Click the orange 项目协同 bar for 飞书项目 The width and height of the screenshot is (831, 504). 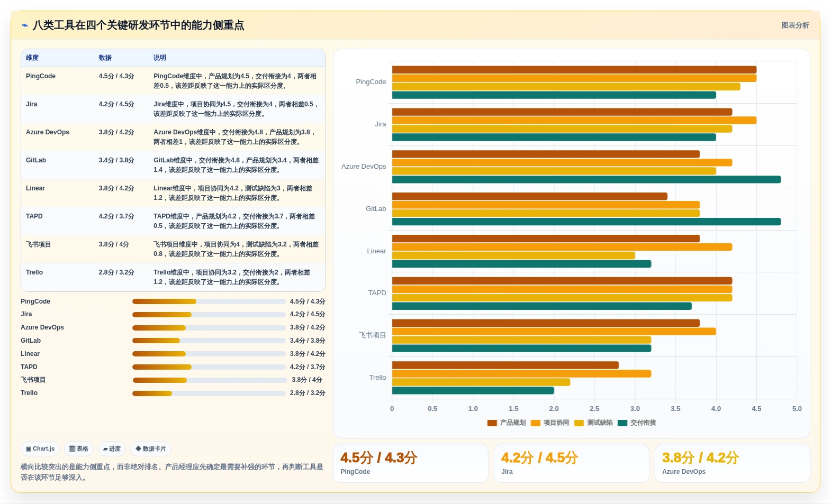pos(554,332)
